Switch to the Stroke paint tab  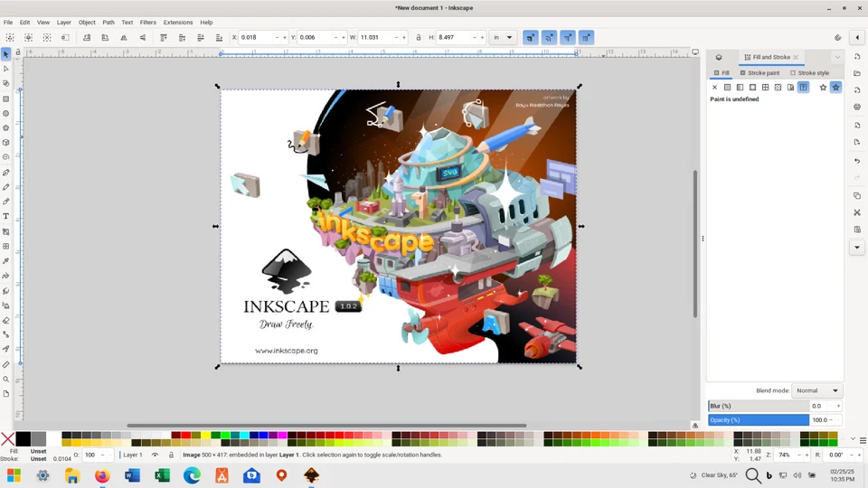759,73
